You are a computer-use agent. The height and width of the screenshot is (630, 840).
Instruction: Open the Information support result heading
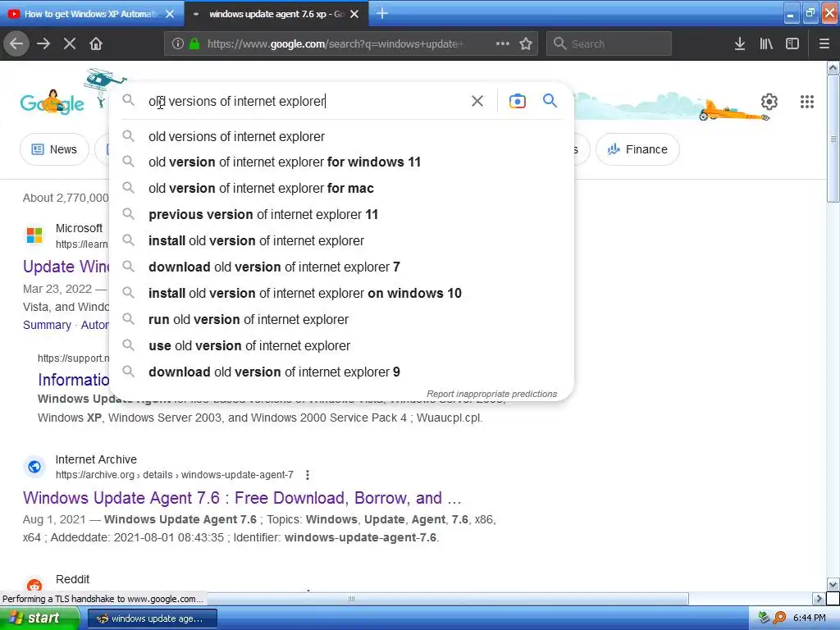tap(73, 379)
